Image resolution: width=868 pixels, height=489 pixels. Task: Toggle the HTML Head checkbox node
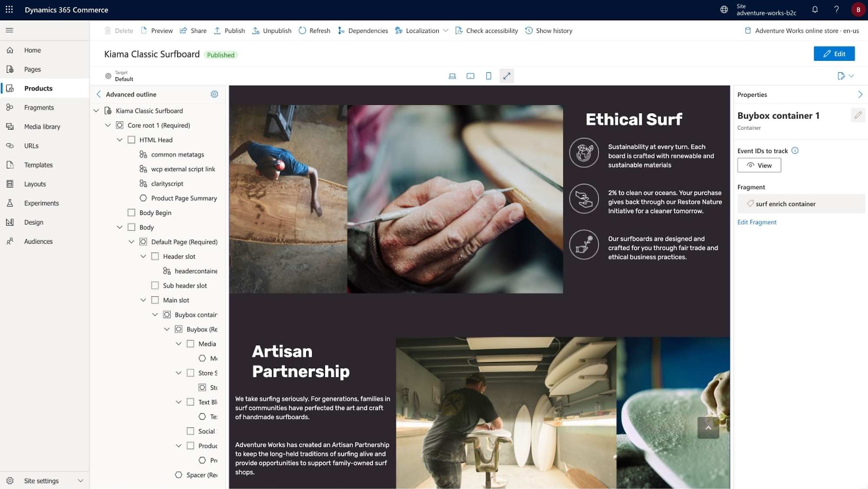(131, 140)
